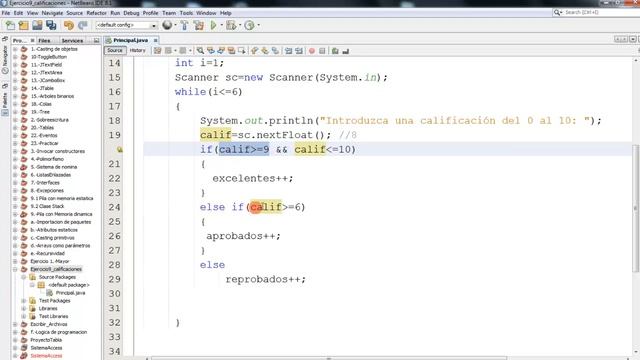
Task: Collapse the Source Packages node
Action: [x=24, y=277]
